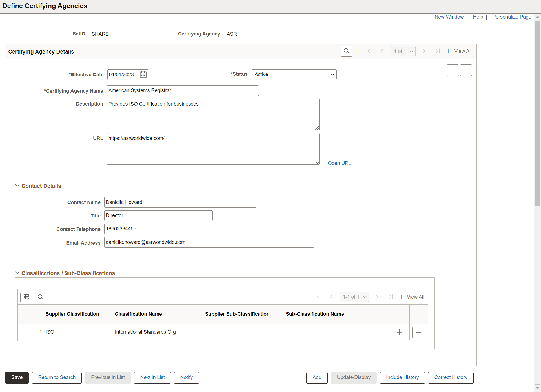The width and height of the screenshot is (541, 392).
Task: Click the page vertical scrollbar thumb
Action: tap(537, 113)
